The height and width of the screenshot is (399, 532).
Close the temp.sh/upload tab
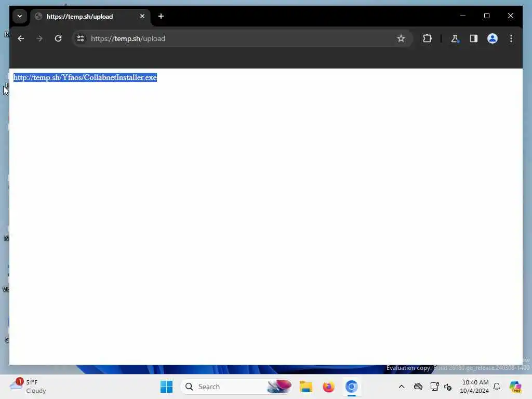142,16
